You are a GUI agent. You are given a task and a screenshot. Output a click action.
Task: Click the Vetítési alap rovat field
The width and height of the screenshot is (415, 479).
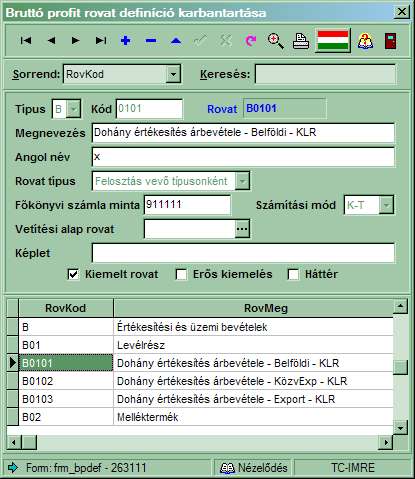point(190,229)
